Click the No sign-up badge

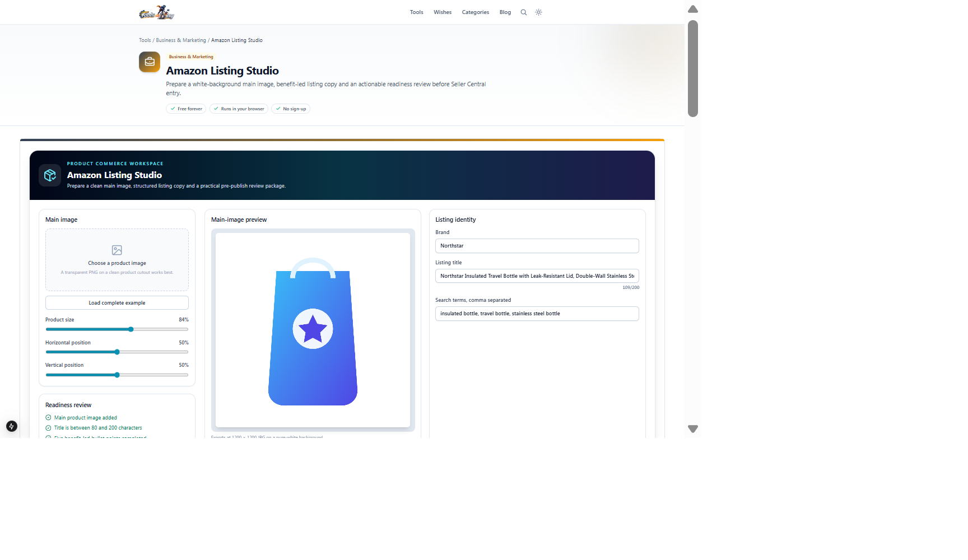tap(291, 109)
